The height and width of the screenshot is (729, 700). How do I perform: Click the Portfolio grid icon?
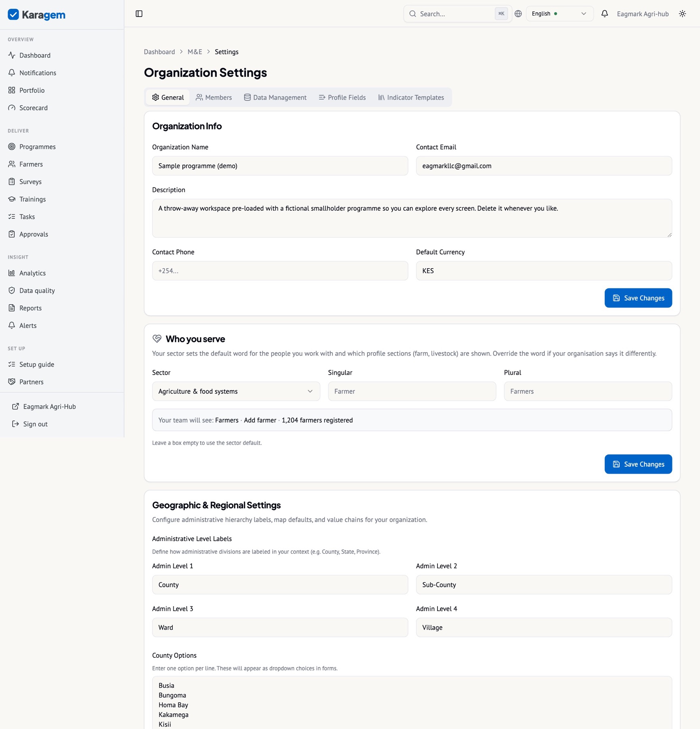click(x=12, y=90)
